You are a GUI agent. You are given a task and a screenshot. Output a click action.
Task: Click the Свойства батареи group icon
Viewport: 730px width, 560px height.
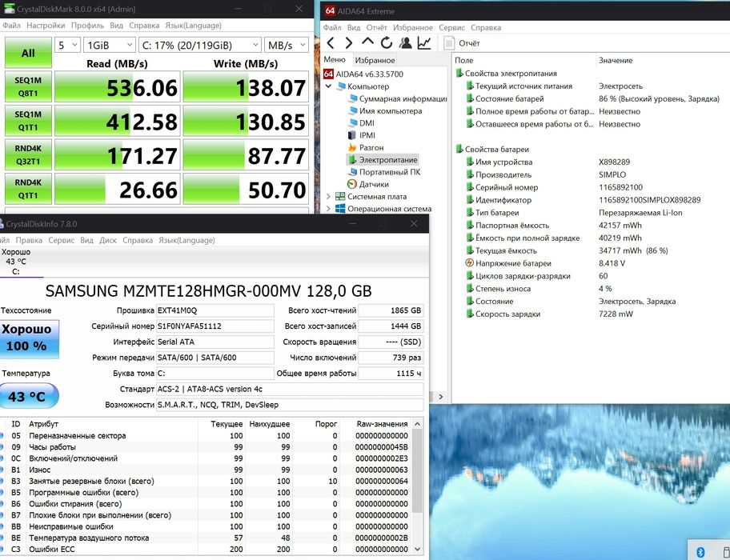pos(459,150)
